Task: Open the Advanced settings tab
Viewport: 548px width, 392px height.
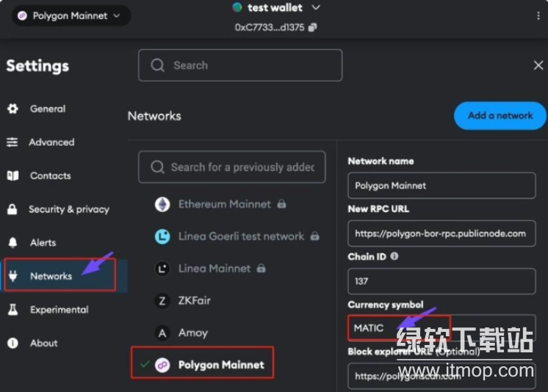Action: click(x=51, y=142)
